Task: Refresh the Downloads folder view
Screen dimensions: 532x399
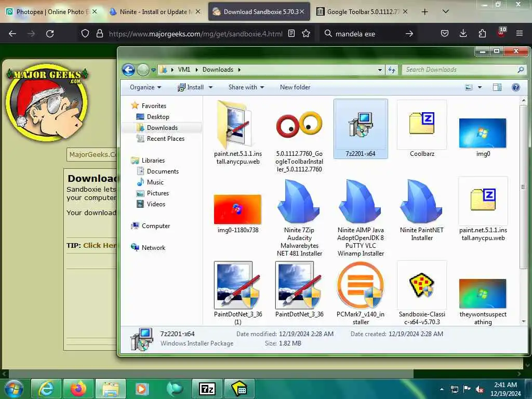Action: pyautogui.click(x=392, y=70)
